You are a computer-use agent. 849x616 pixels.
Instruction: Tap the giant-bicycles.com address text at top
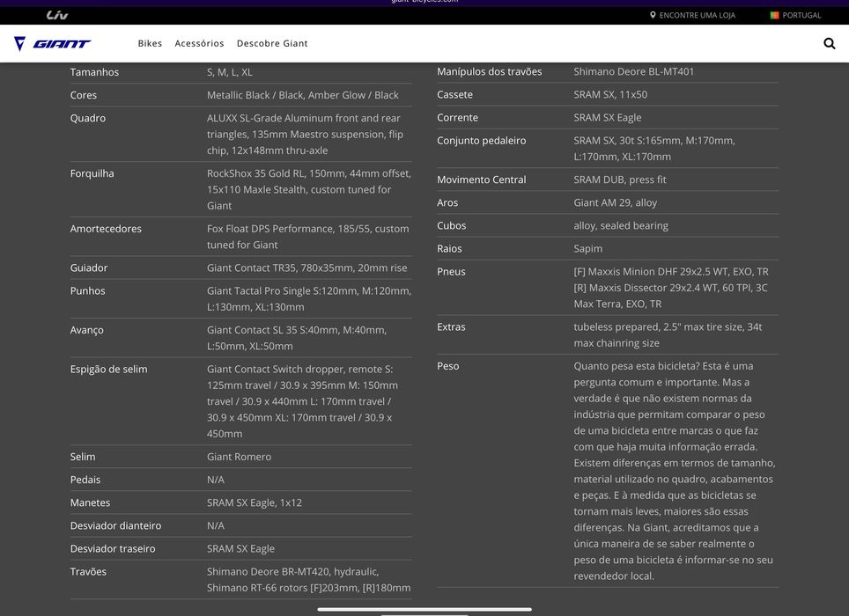pos(424,2)
